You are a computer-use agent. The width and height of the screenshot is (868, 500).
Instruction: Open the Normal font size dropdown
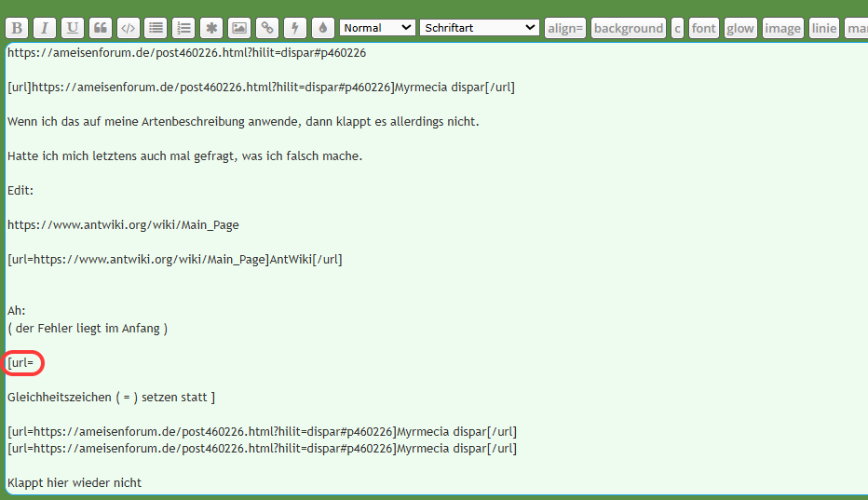pos(377,28)
